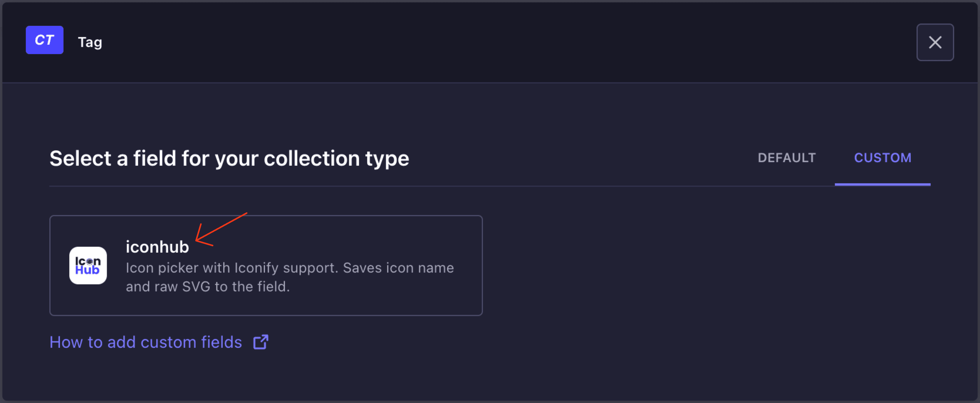This screenshot has height=403, width=980.
Task: Click the iconhub field title text
Action: pyautogui.click(x=157, y=247)
